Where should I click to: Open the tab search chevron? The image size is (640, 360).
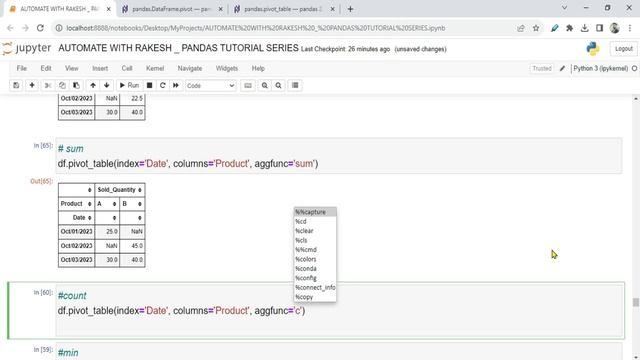tap(564, 8)
